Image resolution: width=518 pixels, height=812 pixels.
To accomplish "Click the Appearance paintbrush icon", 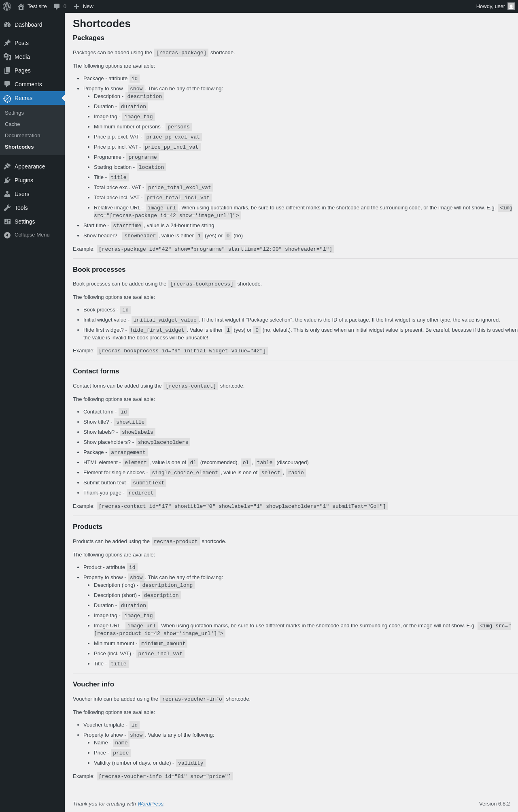I will point(7,166).
